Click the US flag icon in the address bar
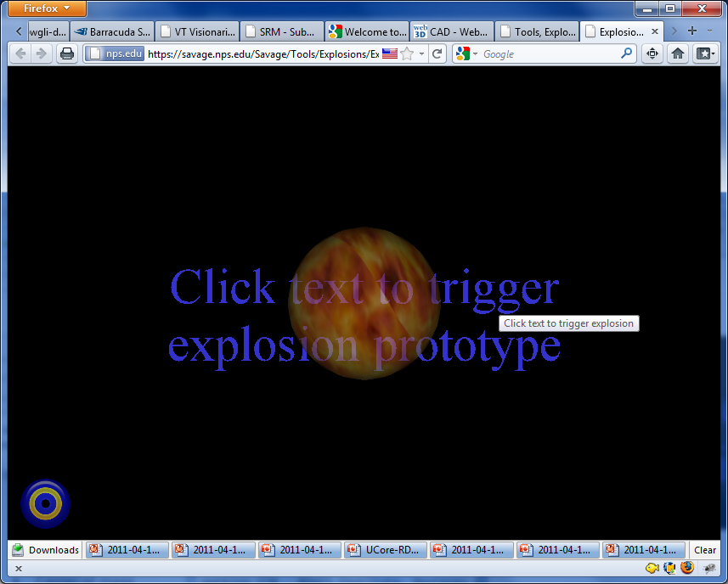Image resolution: width=728 pixels, height=584 pixels. tap(390, 53)
